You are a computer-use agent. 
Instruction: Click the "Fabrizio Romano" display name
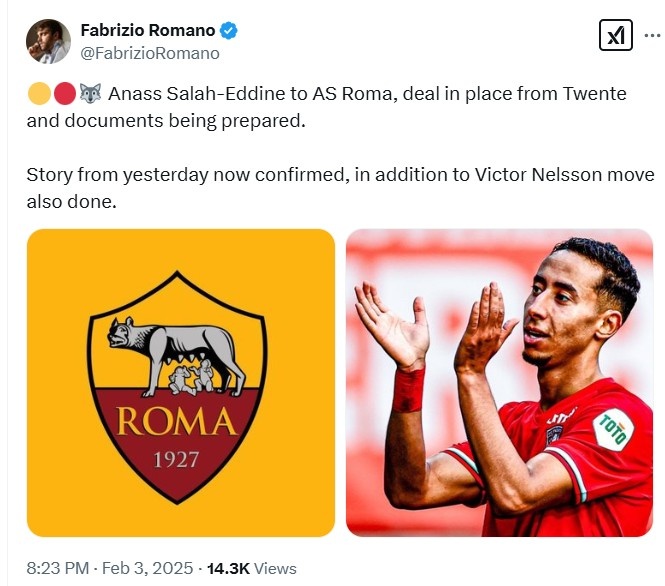148,31
